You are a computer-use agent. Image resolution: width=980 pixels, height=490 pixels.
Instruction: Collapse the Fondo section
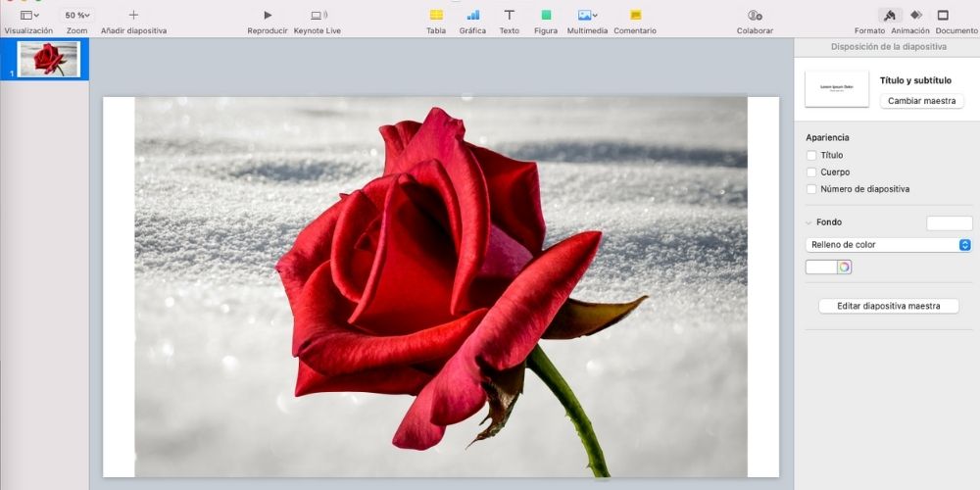pos(809,222)
